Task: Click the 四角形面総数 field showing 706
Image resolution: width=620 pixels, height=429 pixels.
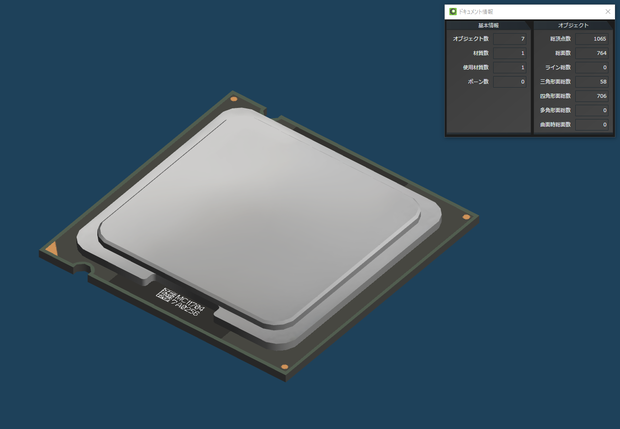Action: click(592, 96)
